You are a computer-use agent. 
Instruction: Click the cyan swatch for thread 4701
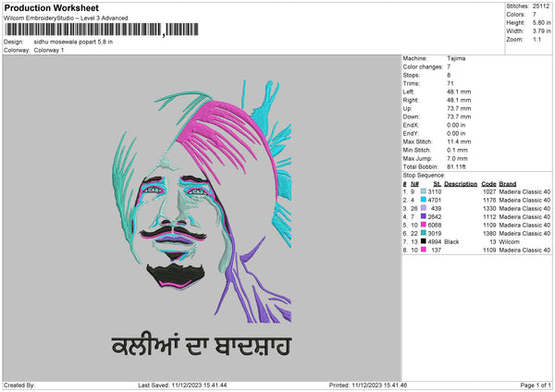[423, 200]
